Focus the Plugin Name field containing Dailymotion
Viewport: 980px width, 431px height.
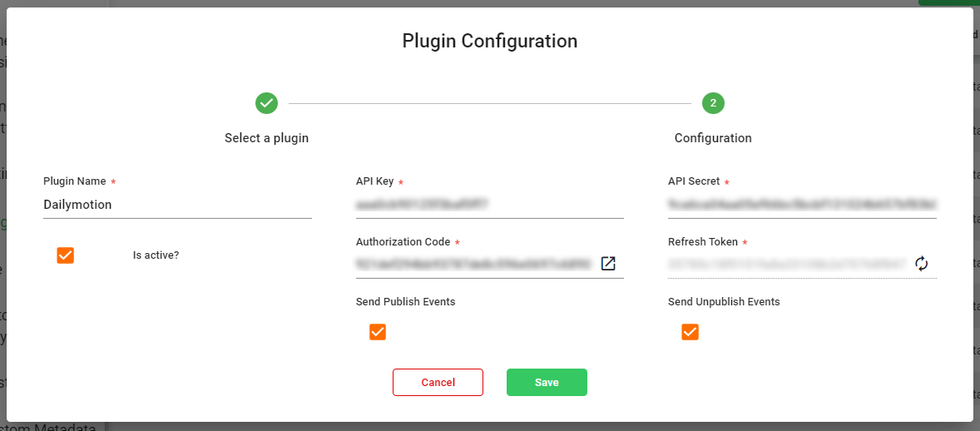tap(176, 205)
